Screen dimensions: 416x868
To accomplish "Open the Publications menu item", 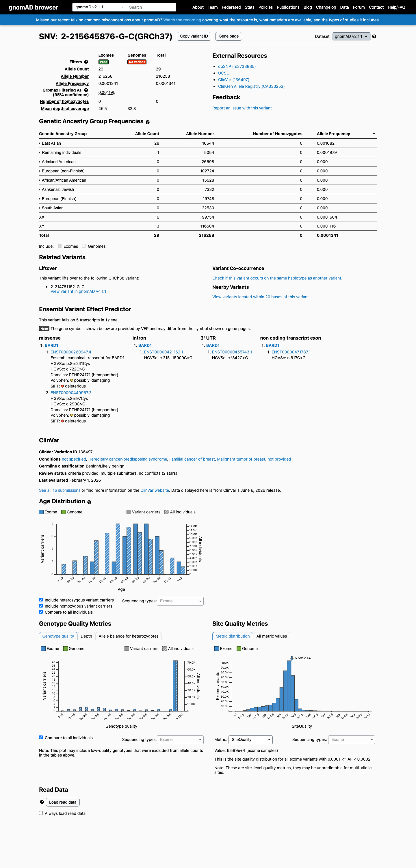I will pyautogui.click(x=288, y=7).
